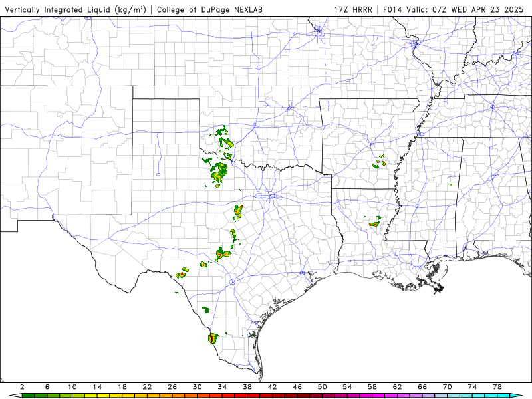Viewport: 532px width, 399px height.
Task: Pick the last cyan rectangular swatch on color bar
Action: click(504, 396)
